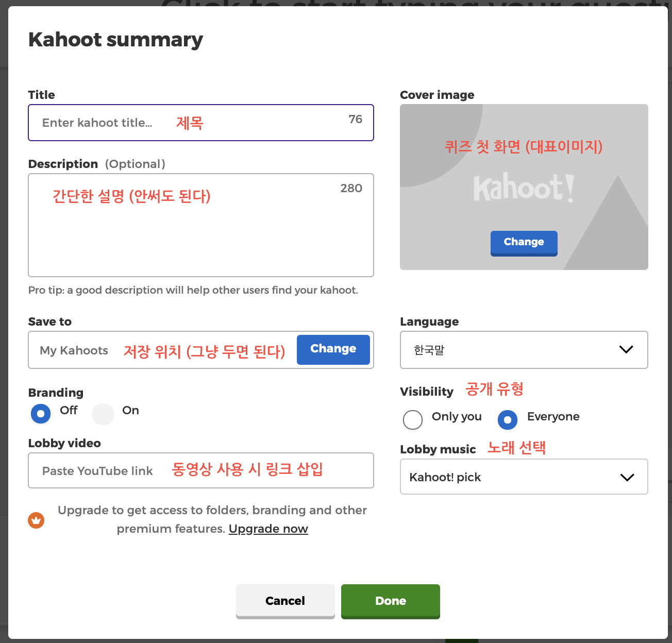Click the green Done button
Image resolution: width=672 pixels, height=643 pixels.
pos(391,601)
